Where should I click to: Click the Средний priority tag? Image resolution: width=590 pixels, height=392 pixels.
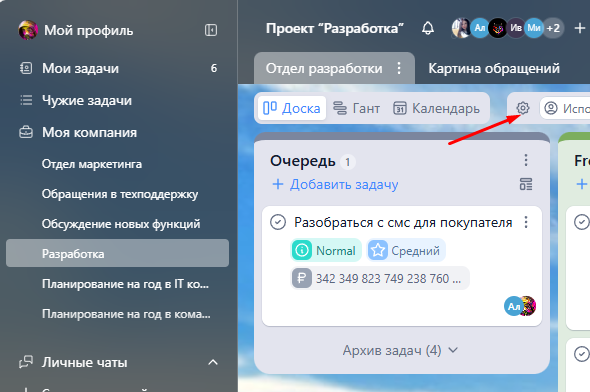click(406, 250)
